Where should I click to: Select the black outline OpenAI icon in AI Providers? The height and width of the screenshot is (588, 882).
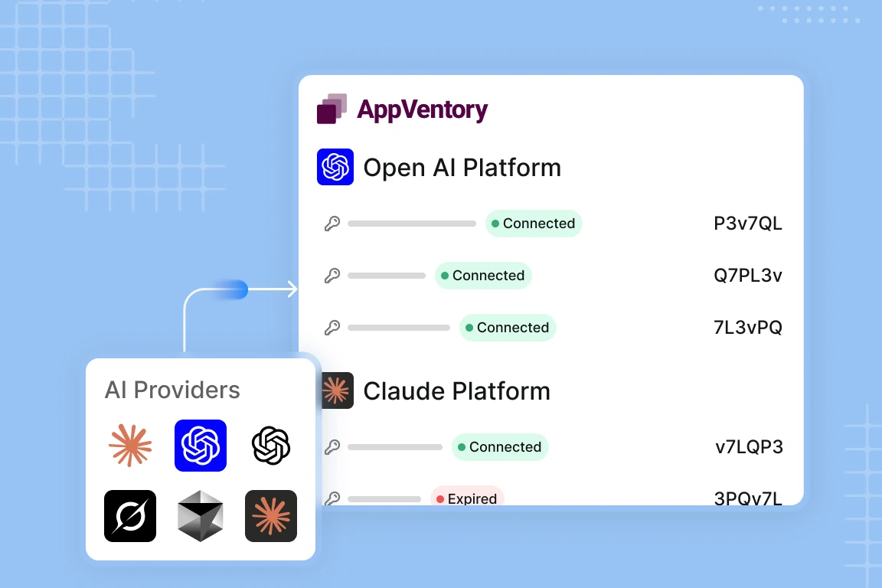(x=271, y=446)
